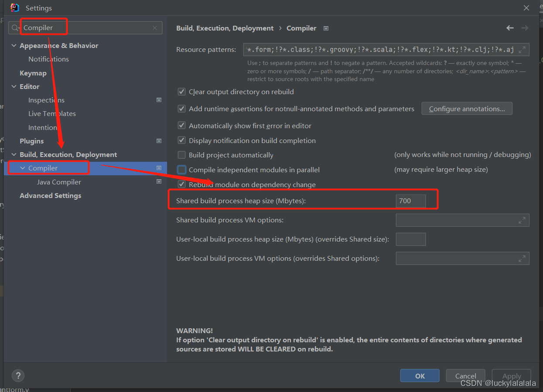Viewport: 543px width, 392px height.
Task: Expand the Shared build process VM options field
Action: (x=522, y=220)
